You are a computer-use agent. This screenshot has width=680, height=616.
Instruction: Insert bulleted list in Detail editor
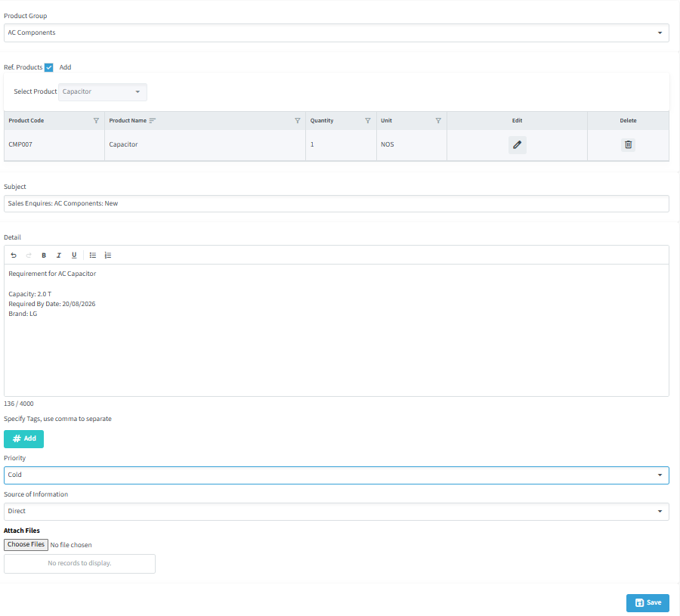coord(93,255)
